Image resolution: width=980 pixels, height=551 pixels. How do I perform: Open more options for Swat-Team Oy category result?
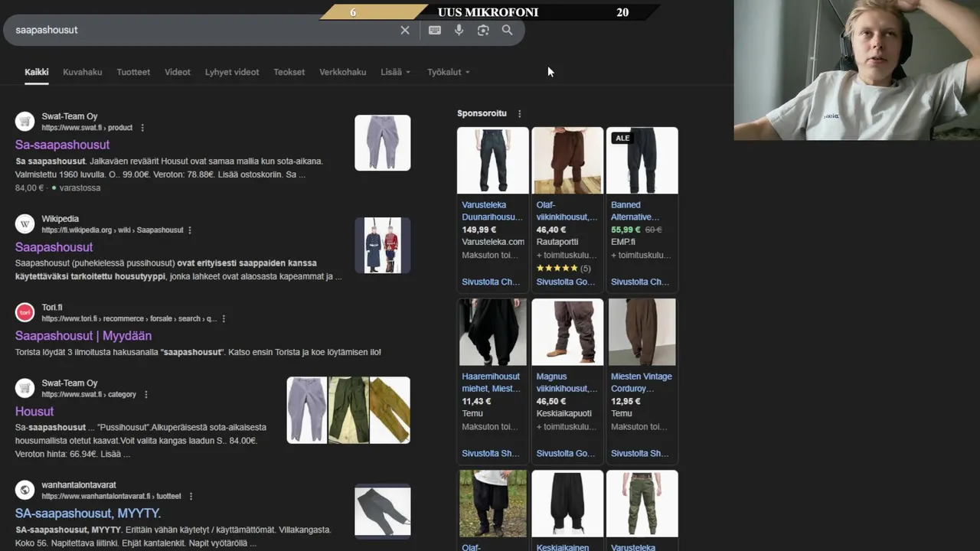tap(146, 395)
